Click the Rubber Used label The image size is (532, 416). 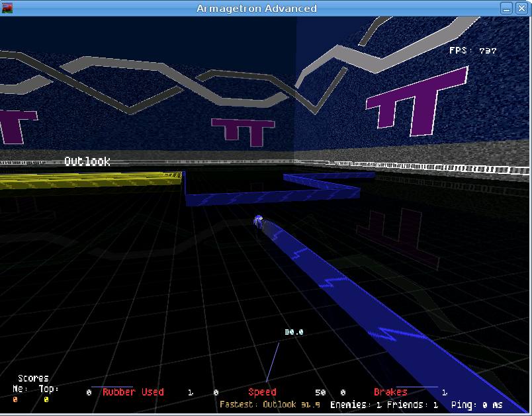click(x=133, y=392)
